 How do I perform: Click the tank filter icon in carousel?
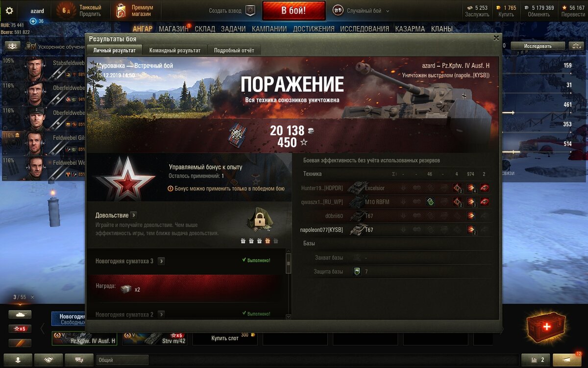click(20, 315)
